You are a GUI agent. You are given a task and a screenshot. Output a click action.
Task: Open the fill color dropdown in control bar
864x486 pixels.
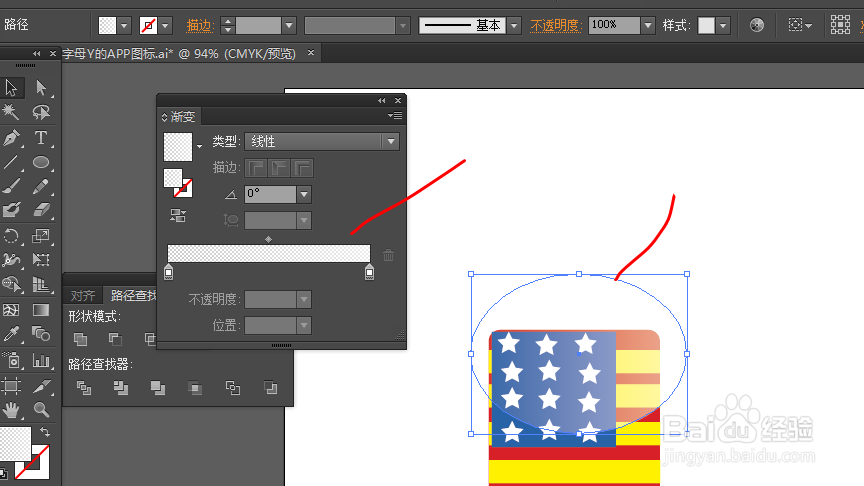point(125,25)
